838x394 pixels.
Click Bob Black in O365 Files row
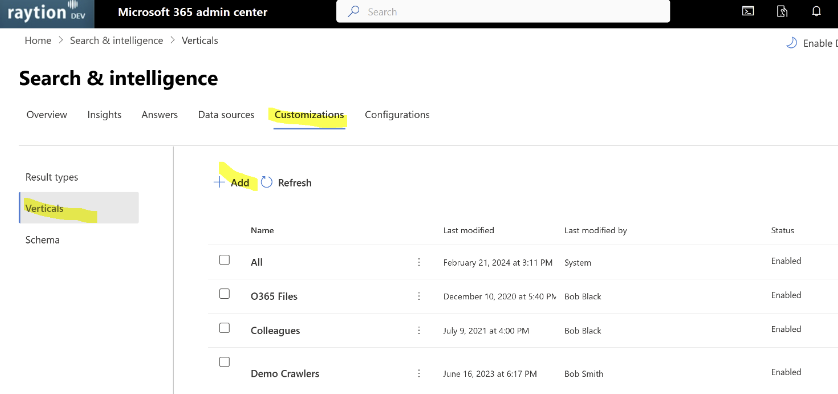583,296
